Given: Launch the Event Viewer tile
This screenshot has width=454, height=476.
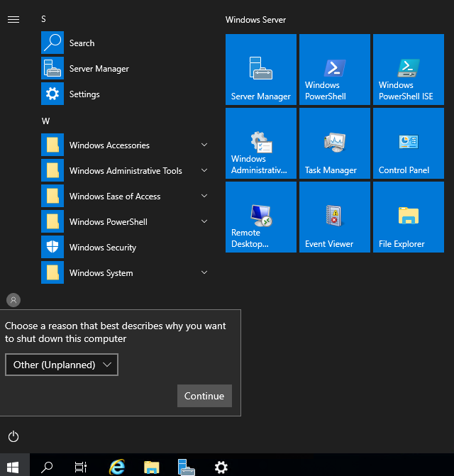Looking at the screenshot, I should coord(335,217).
